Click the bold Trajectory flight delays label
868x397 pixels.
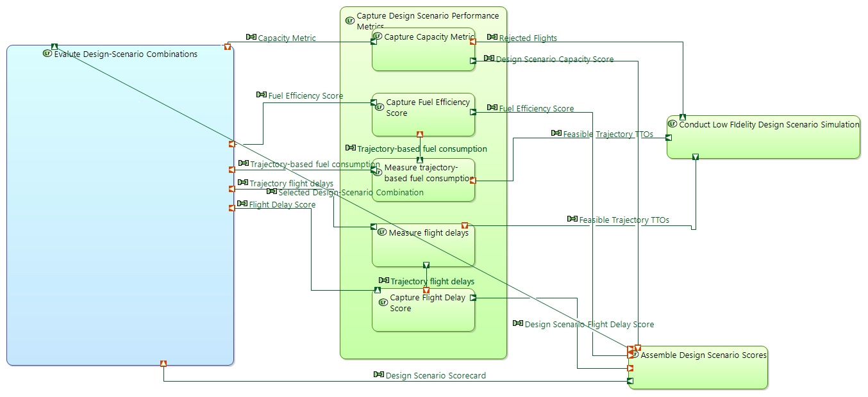(433, 281)
